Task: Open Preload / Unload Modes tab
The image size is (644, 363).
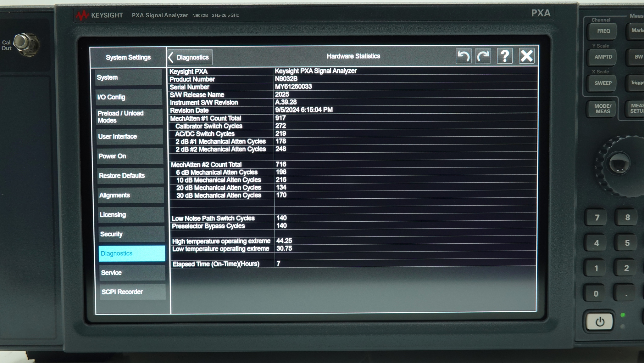Action: tap(130, 117)
